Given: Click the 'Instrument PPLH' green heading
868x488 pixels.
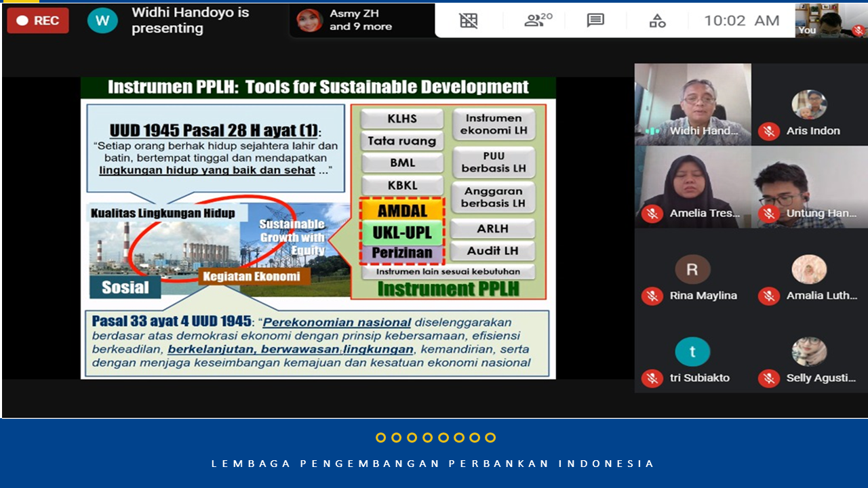Looking at the screenshot, I should coord(448,289).
